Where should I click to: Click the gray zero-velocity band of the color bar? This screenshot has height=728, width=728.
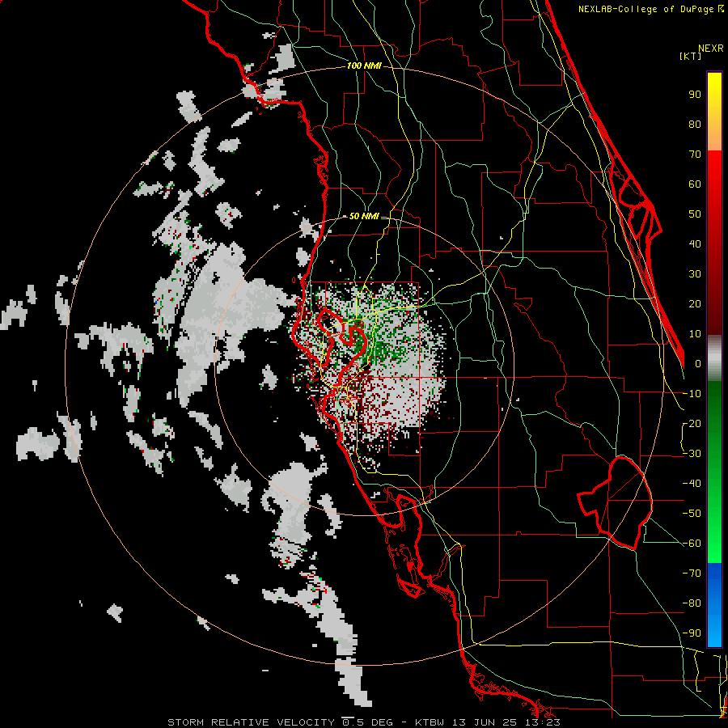coord(714,358)
